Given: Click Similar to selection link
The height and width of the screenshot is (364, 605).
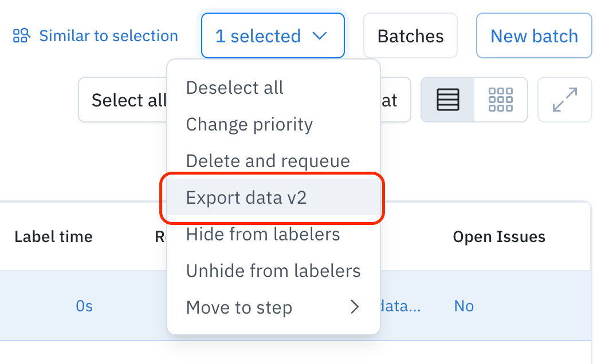Looking at the screenshot, I should (108, 36).
